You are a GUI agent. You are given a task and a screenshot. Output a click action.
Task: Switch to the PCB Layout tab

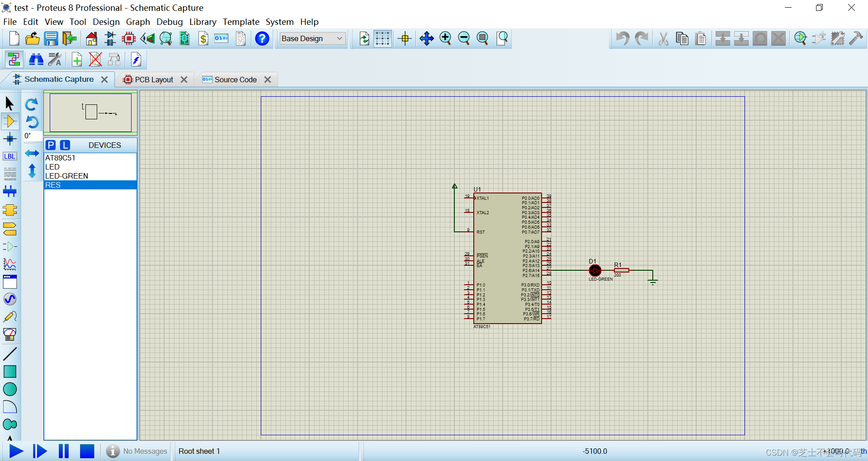point(154,80)
